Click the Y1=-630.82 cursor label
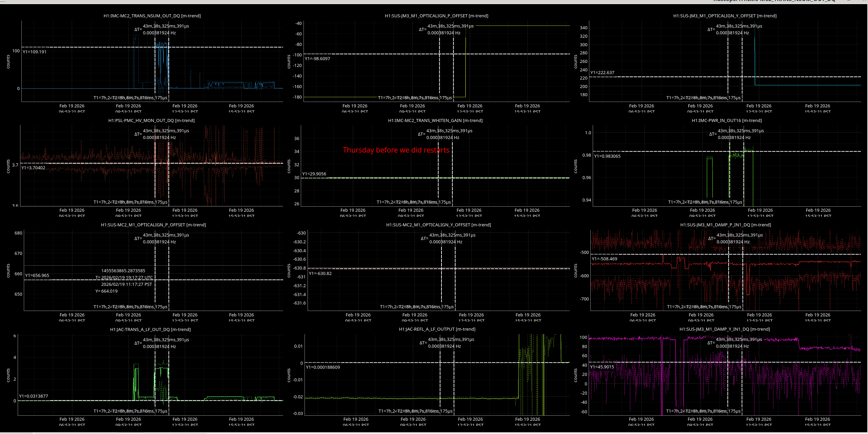Image resolution: width=868 pixels, height=434 pixels. [x=320, y=274]
